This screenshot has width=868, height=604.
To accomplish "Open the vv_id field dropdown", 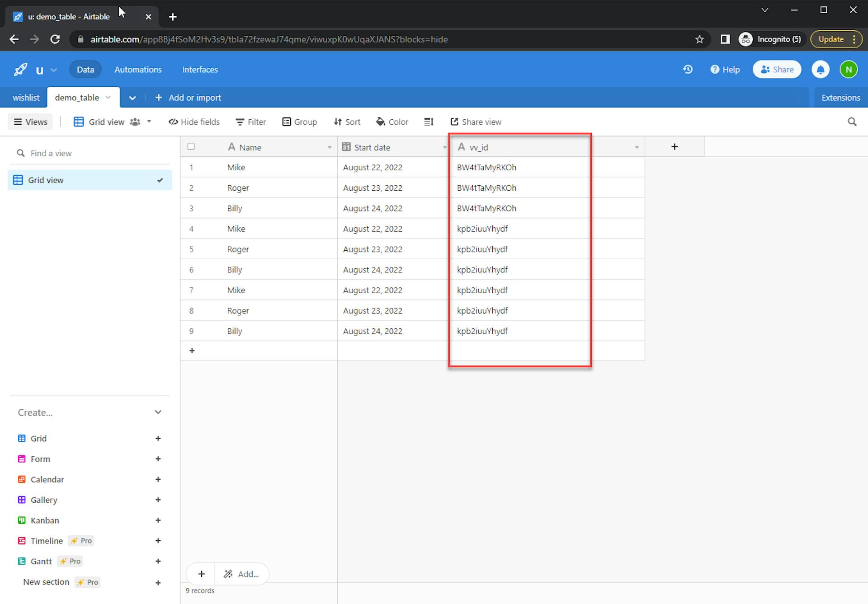I will pos(637,147).
